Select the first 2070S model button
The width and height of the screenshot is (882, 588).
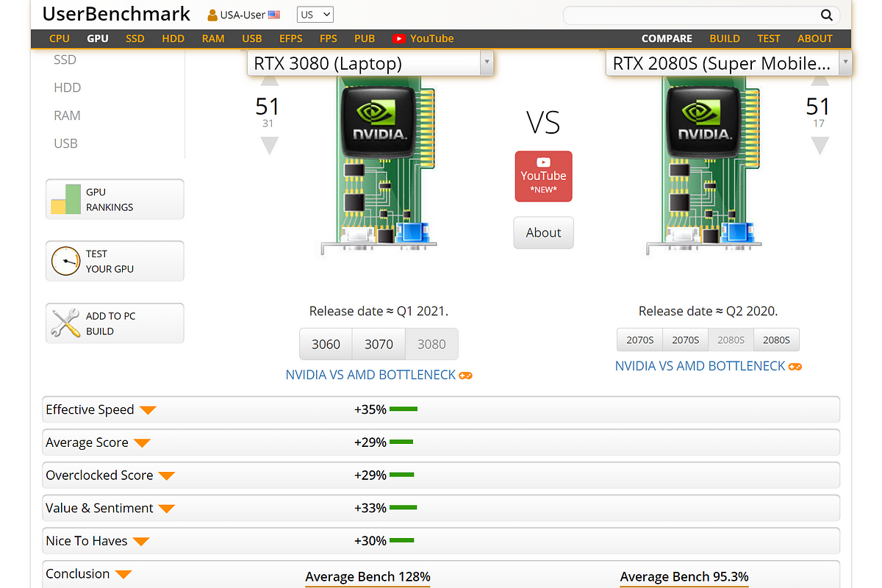click(640, 340)
